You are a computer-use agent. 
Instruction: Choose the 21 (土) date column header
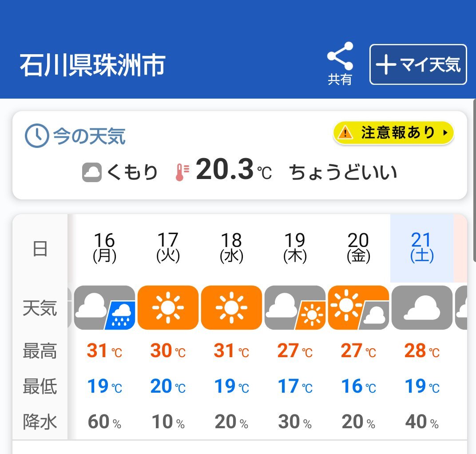422,248
